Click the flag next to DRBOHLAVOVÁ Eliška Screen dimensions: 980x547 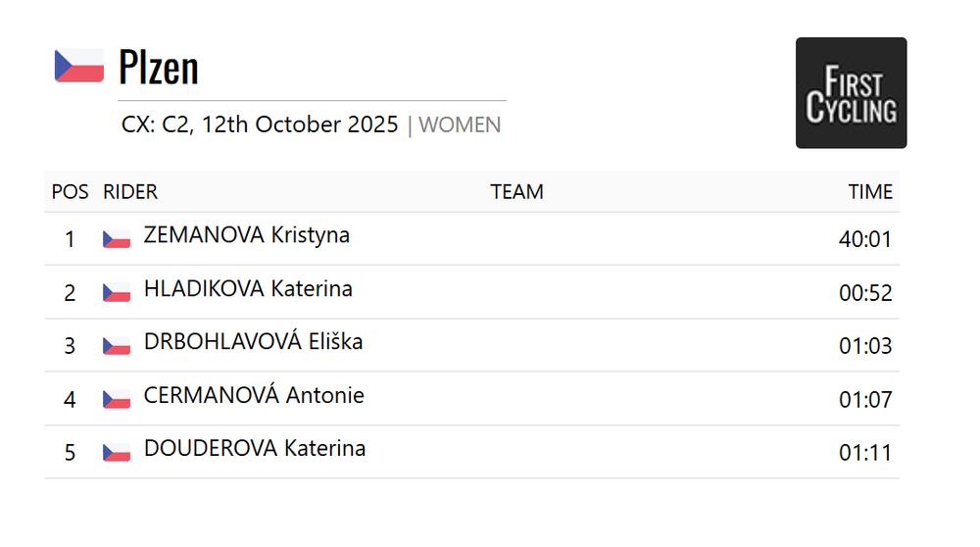point(117,345)
